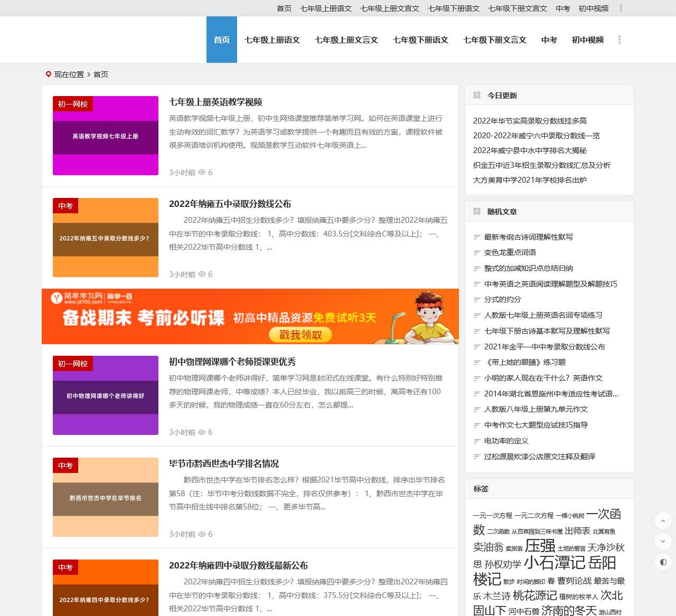Screen dimensions: 676x616
Task: Select 七年级下册文言文 in the navigation bar
Action: pyautogui.click(x=494, y=40)
